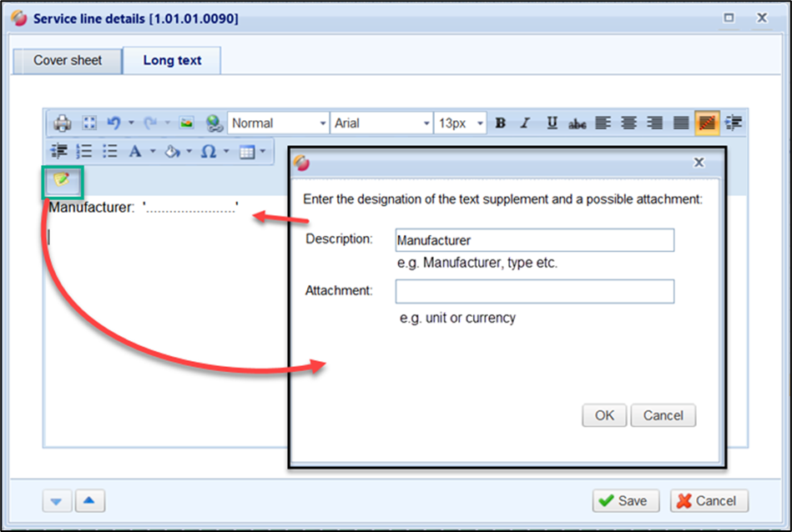
Task: Insert a bulleted list
Action: pyautogui.click(x=109, y=151)
